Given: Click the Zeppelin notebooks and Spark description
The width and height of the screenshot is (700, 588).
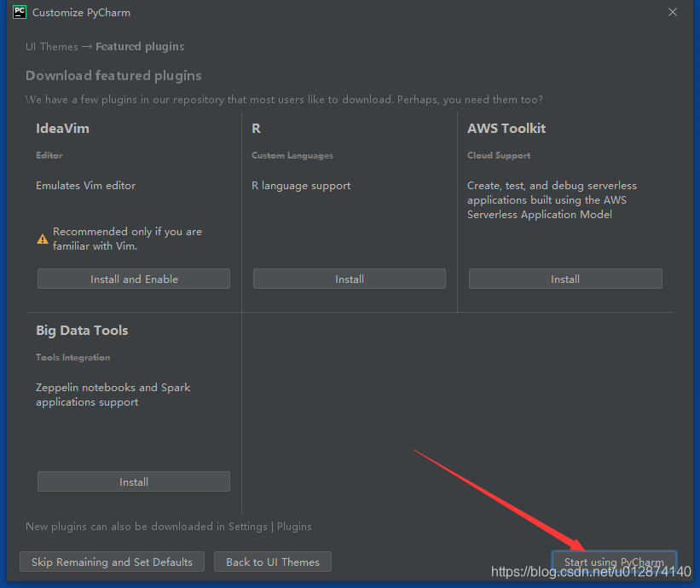Looking at the screenshot, I should pyautogui.click(x=113, y=395).
